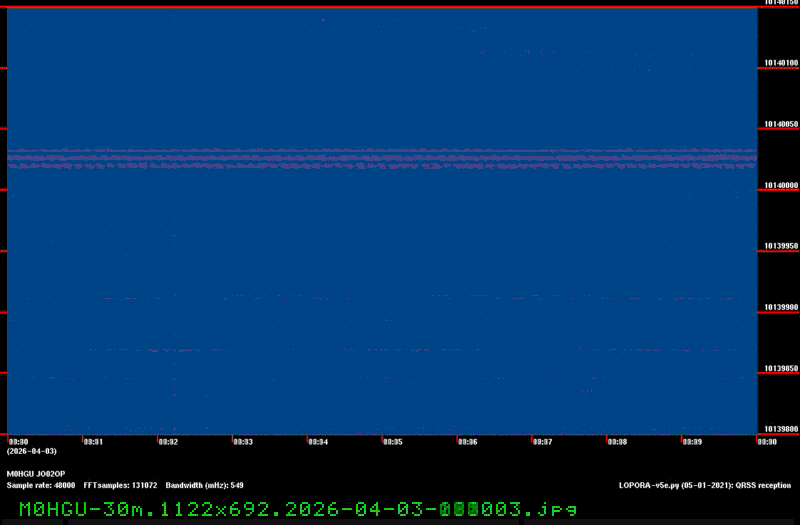The image size is (800, 525).
Task: Click the 10139800 frequency label at bottom
Action: (x=781, y=429)
